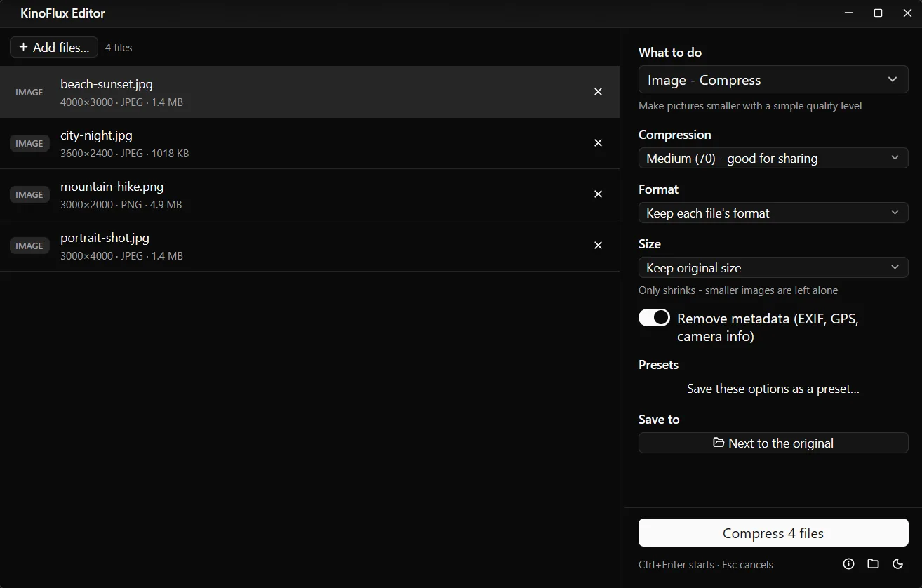This screenshot has height=588, width=922.
Task: Remove mountain-hike.png from the list
Action: coord(598,194)
